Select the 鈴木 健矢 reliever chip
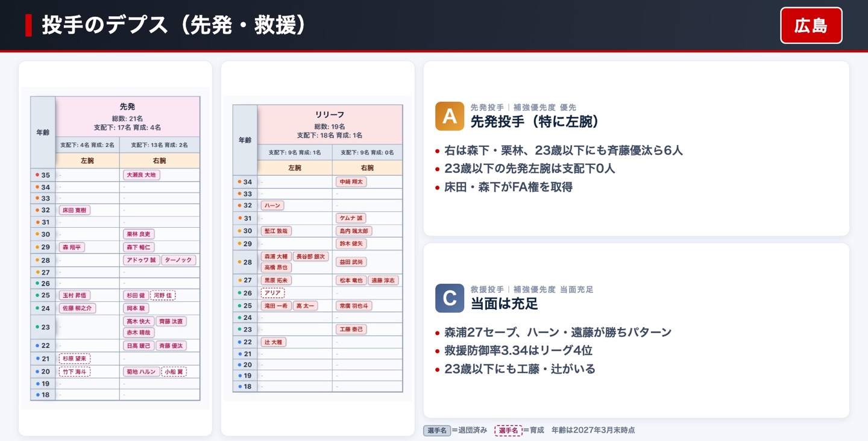The width and height of the screenshot is (868, 441). pyautogui.click(x=351, y=244)
